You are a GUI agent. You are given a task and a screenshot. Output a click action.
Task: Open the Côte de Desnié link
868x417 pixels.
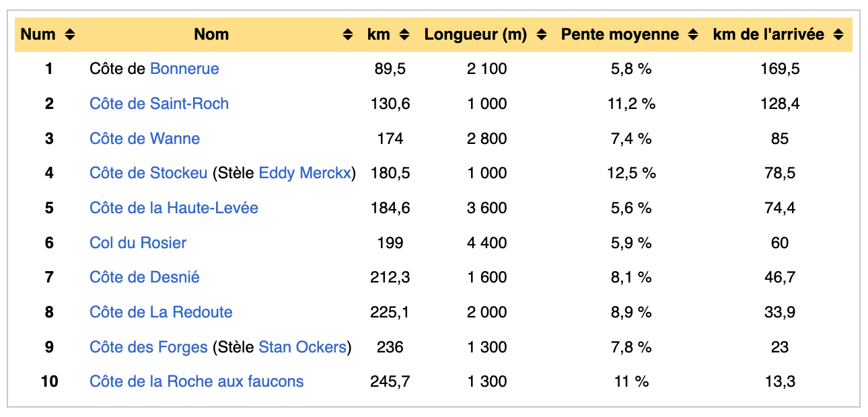coord(145,277)
